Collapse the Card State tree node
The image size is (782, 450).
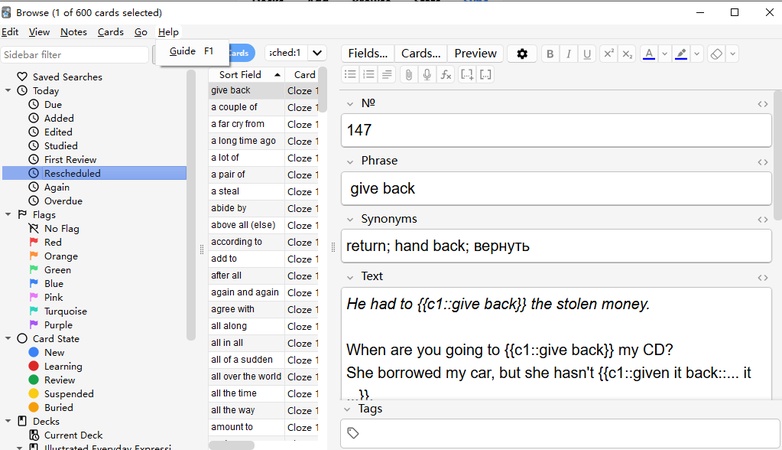[8, 338]
